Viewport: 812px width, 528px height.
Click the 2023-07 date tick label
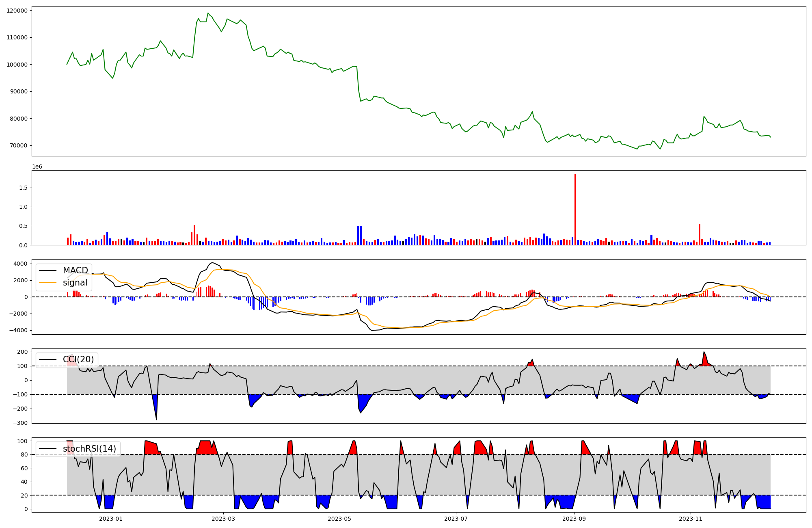coord(456,519)
